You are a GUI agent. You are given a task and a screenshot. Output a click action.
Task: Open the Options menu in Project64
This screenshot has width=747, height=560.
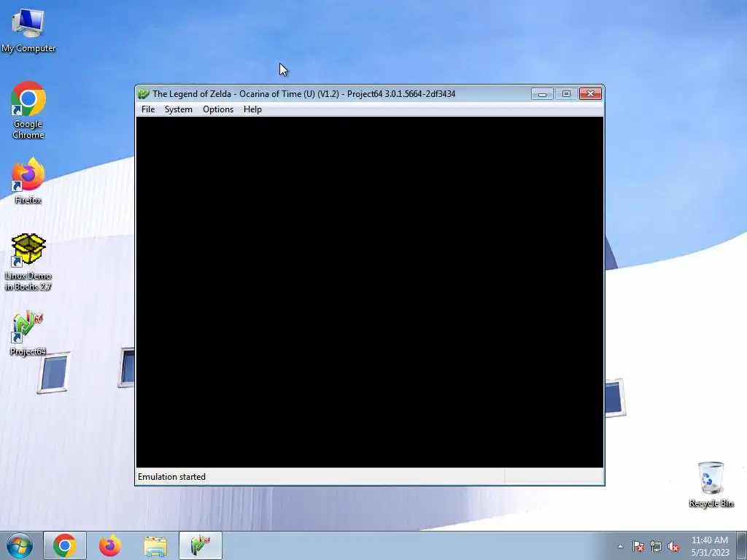[217, 109]
